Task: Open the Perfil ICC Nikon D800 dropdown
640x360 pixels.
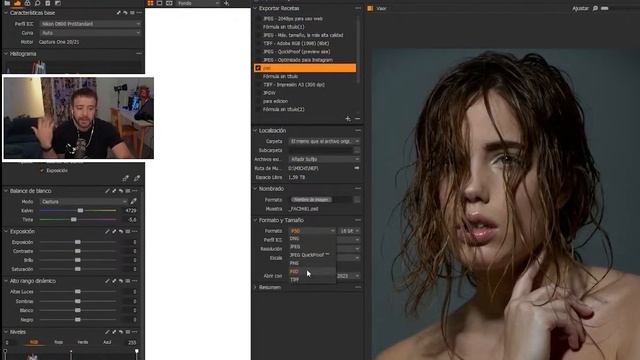Action: pyautogui.click(x=90, y=24)
